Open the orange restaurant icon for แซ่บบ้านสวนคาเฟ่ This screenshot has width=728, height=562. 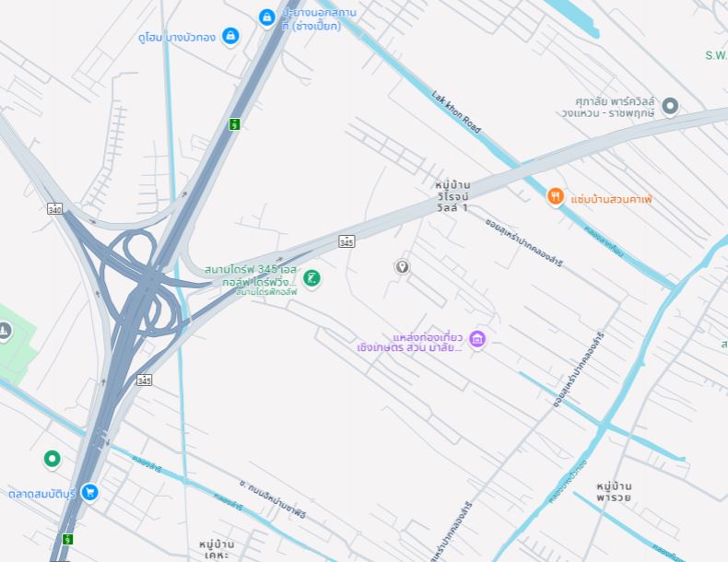556,196
